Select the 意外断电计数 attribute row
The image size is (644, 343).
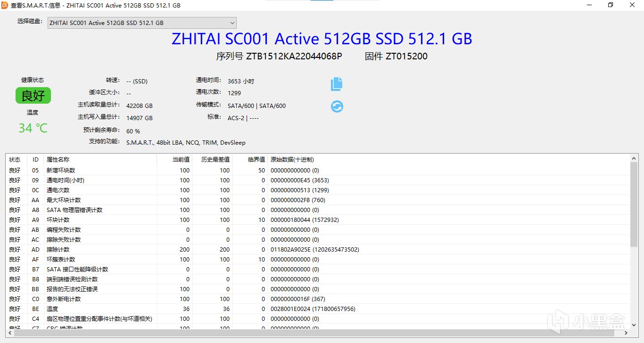tap(318, 299)
